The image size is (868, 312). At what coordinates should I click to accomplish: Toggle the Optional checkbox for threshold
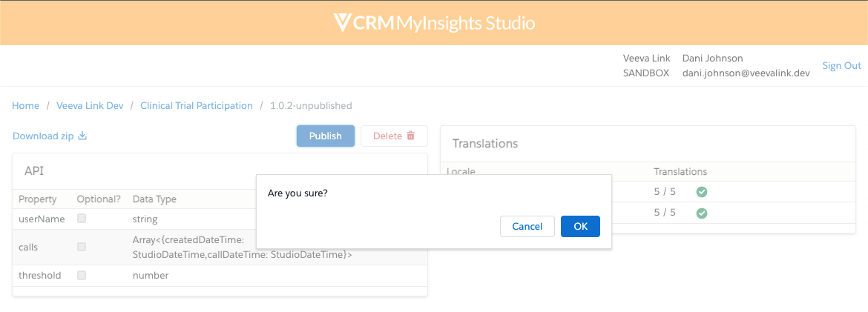[82, 275]
